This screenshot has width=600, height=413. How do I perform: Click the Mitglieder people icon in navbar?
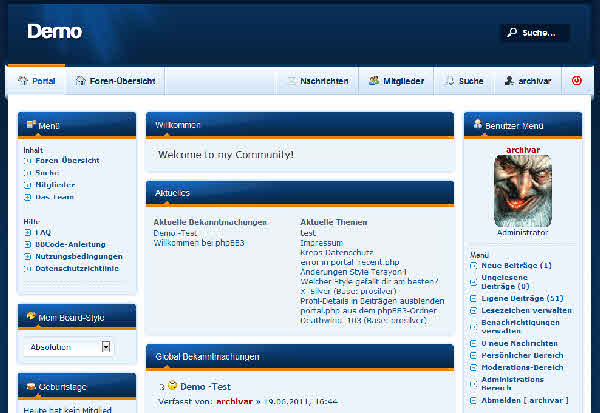(372, 81)
